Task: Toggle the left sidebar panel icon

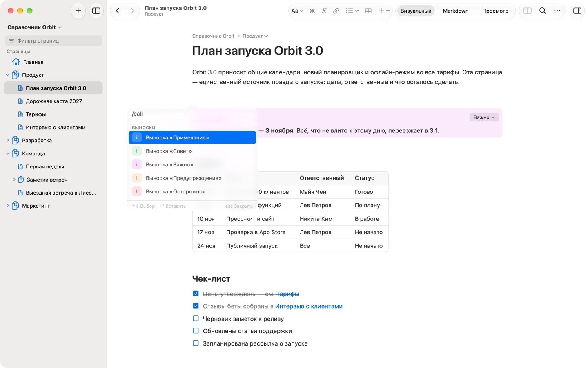Action: (x=96, y=11)
